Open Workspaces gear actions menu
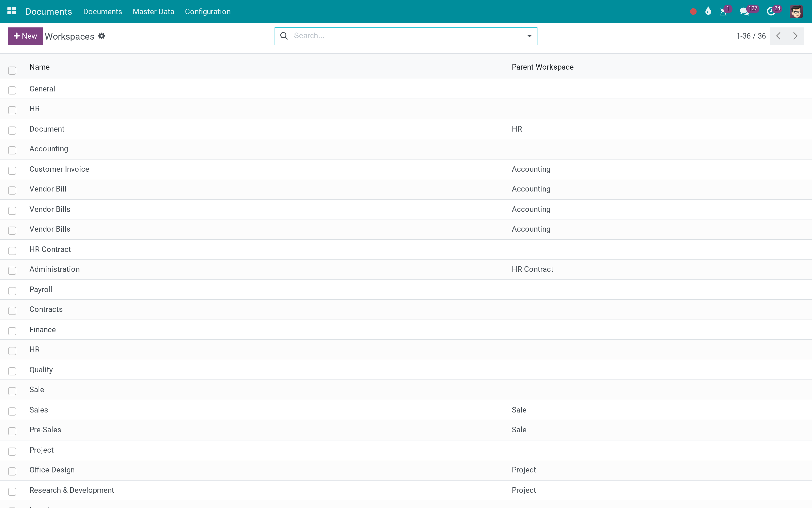The image size is (812, 508). (x=102, y=36)
